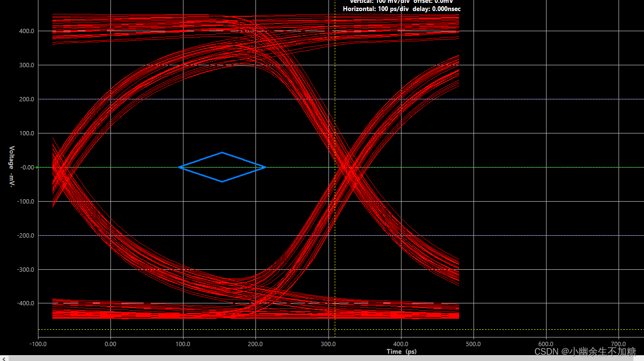This screenshot has height=361, width=644.
Task: Click the horizontal scrollbar below the plot
Action: (322, 358)
